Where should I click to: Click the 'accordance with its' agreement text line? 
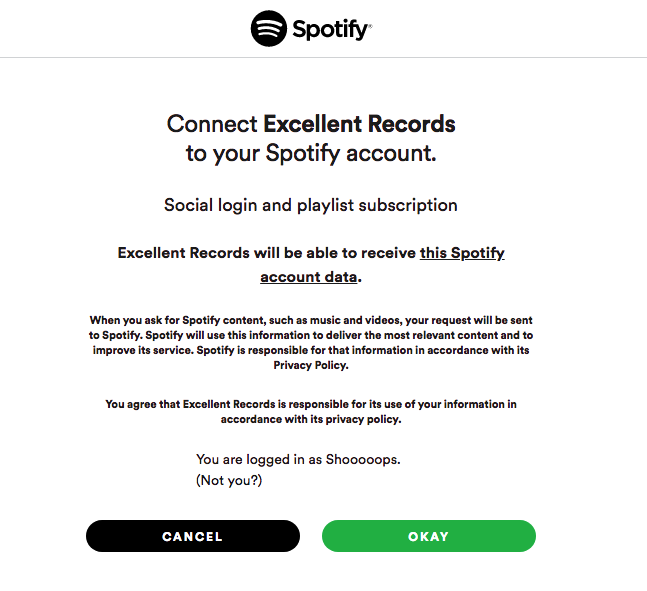click(311, 419)
